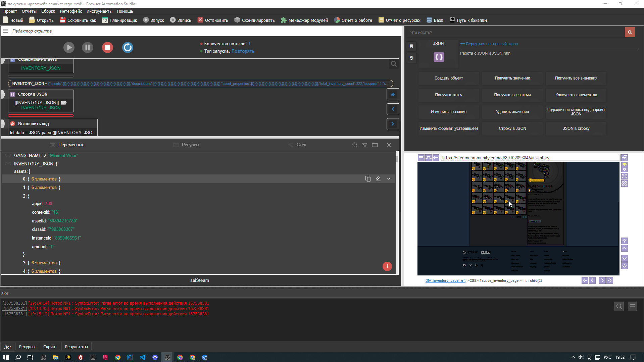Collapse the INVENTORY_JSON variable tree
The width and height of the screenshot is (644, 362).
click(34, 164)
